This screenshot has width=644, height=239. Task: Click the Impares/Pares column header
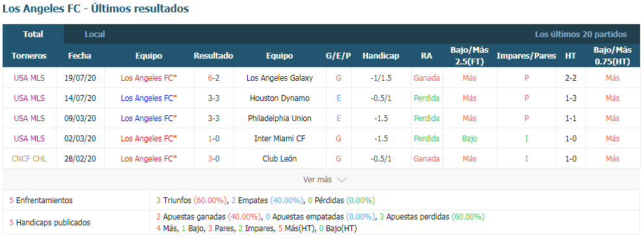coord(526,55)
